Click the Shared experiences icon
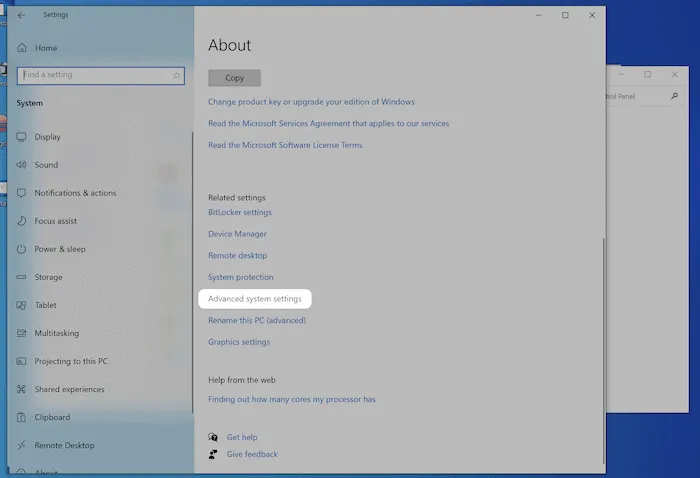 coord(21,389)
